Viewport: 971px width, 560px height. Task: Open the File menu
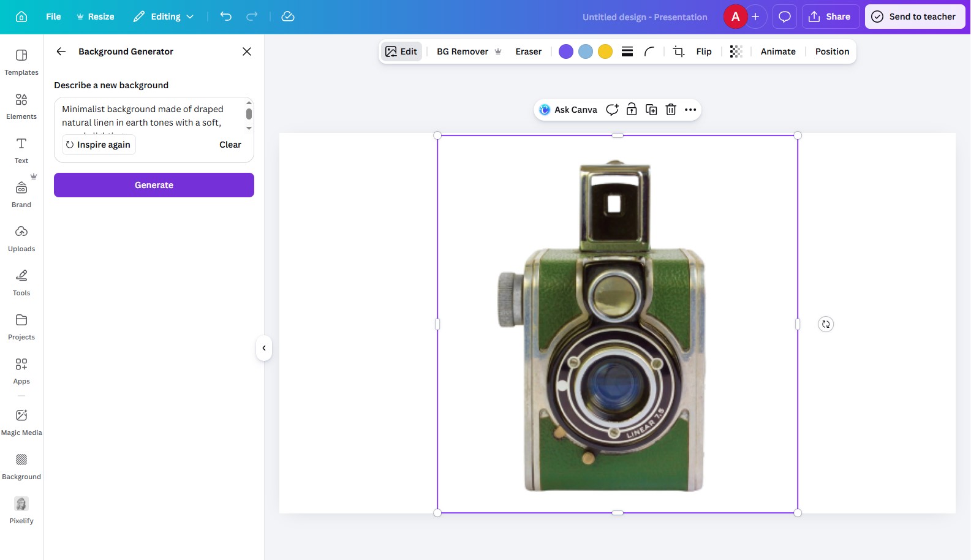pyautogui.click(x=53, y=17)
